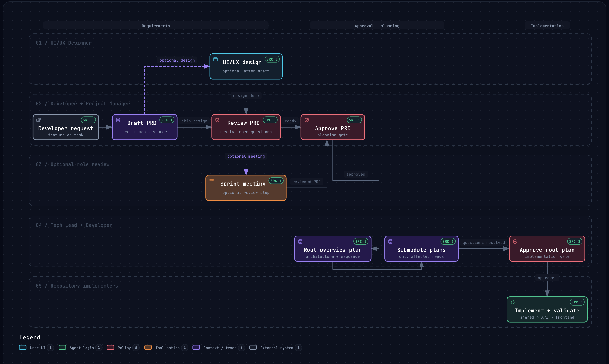This screenshot has height=364, width=609.
Task: Click the external-link icon on Developer request node
Action: click(x=38, y=120)
